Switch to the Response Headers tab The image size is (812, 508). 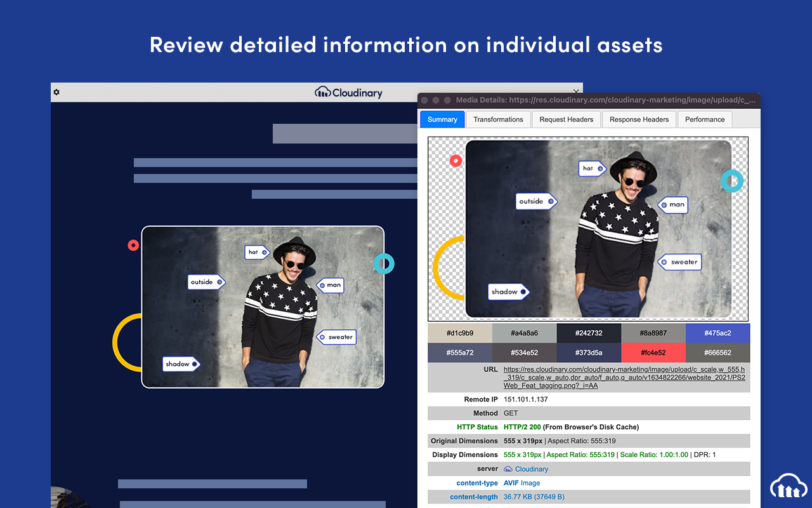(x=639, y=119)
